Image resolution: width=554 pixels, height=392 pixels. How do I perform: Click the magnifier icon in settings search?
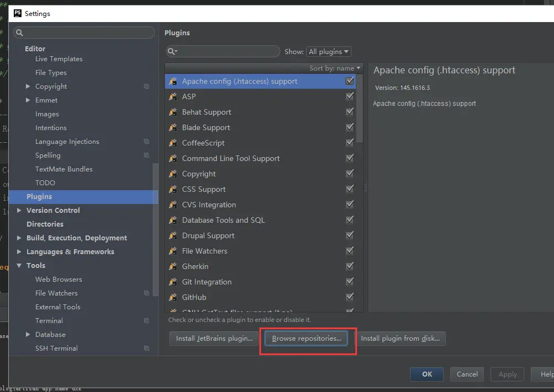pos(19,33)
